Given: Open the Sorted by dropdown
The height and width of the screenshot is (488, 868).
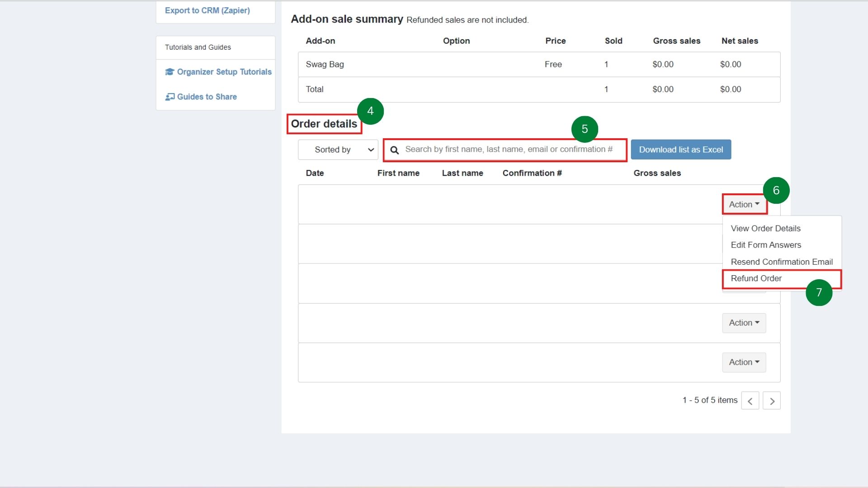Looking at the screenshot, I should [x=338, y=150].
